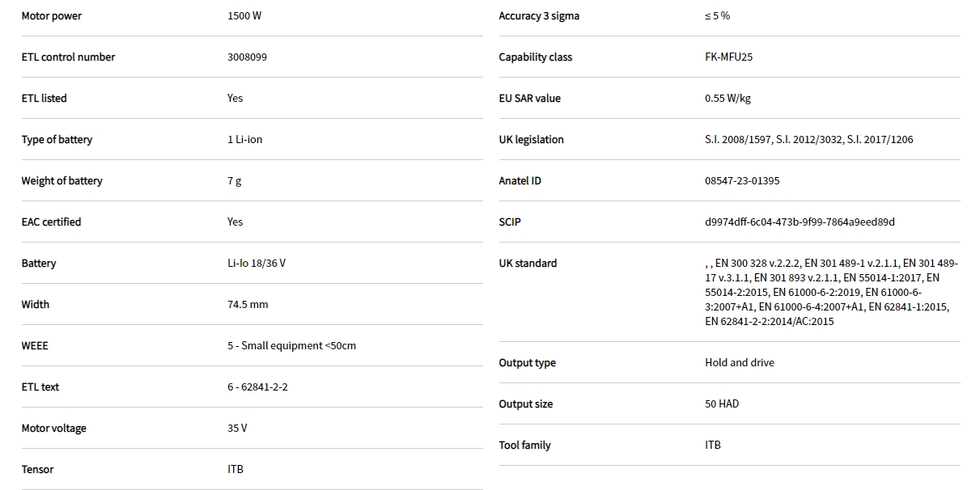The image size is (980, 490).
Task: Click the Tensor label
Action: tap(37, 470)
